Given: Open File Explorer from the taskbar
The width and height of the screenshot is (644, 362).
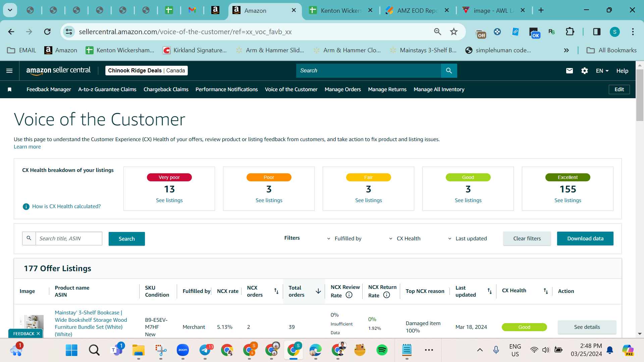Looking at the screenshot, I should [139, 350].
